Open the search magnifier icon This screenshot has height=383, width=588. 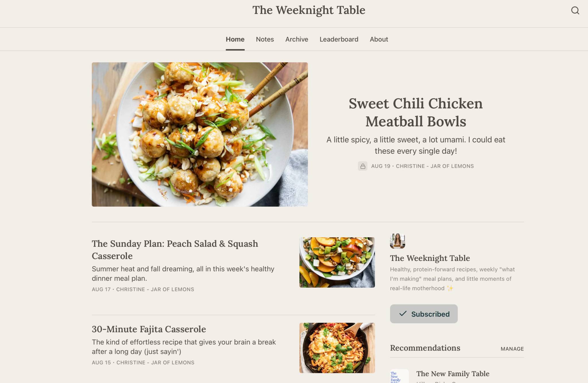(575, 10)
